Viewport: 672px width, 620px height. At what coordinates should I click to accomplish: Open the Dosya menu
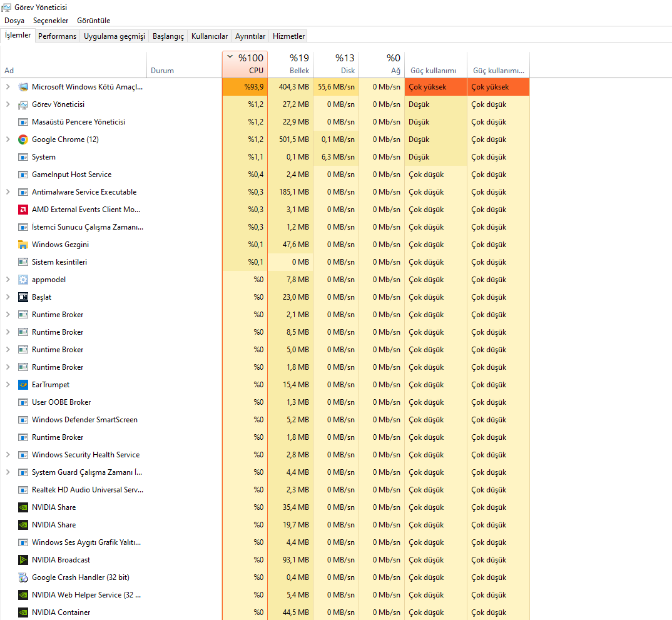pos(14,21)
